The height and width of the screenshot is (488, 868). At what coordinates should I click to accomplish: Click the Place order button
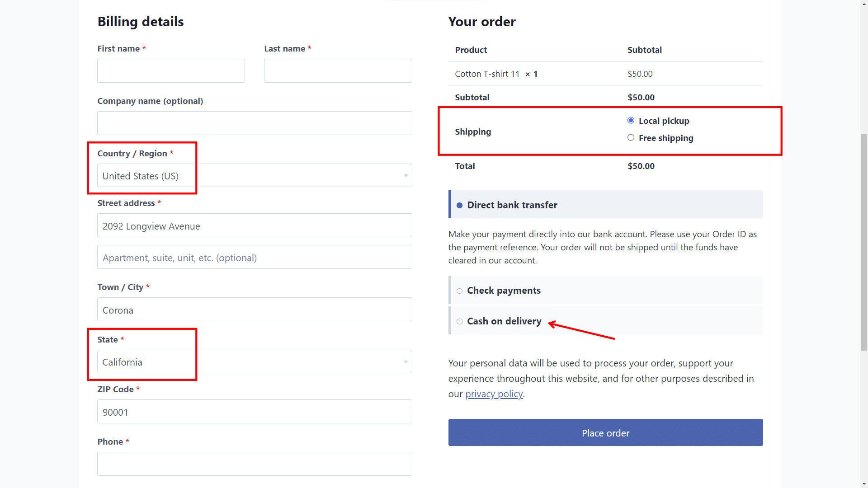[x=605, y=432]
